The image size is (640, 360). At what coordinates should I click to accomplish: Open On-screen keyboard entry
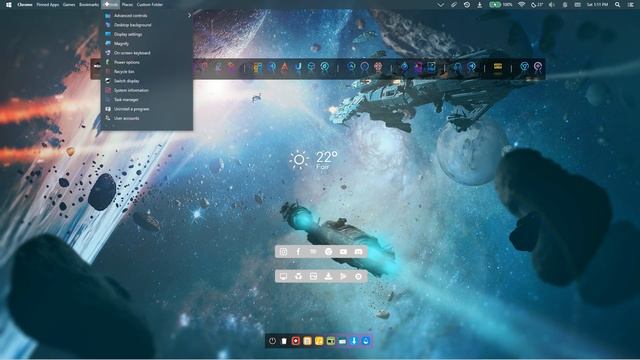point(147,53)
